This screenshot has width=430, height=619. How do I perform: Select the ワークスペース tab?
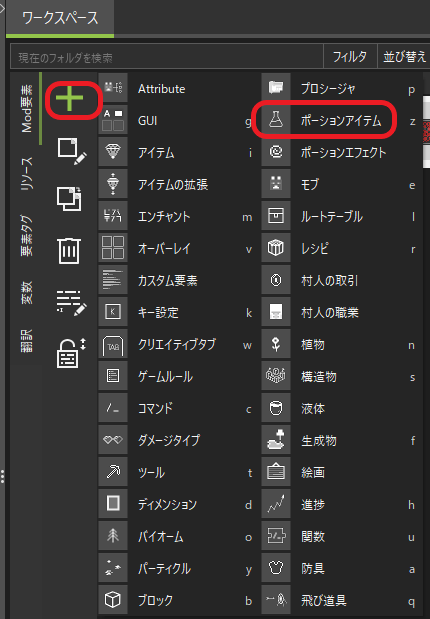coord(60,18)
